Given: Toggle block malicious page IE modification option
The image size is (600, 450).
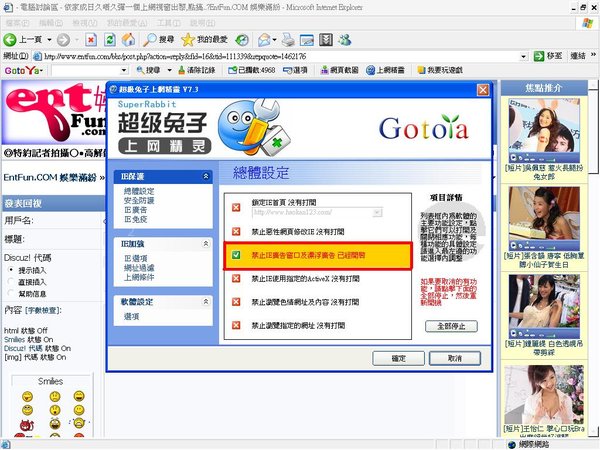Looking at the screenshot, I should [236, 232].
